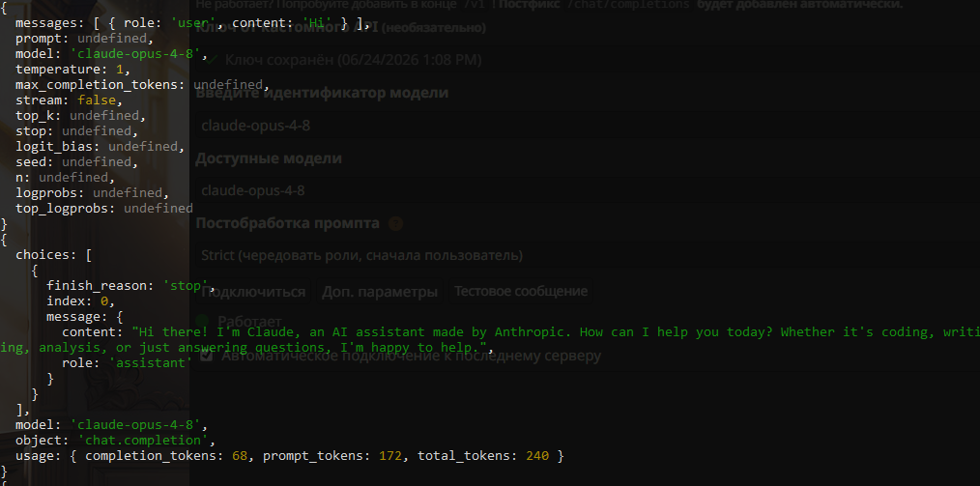The width and height of the screenshot is (980, 486).
Task: Click the 'logprobs: undefined' line
Action: point(92,192)
